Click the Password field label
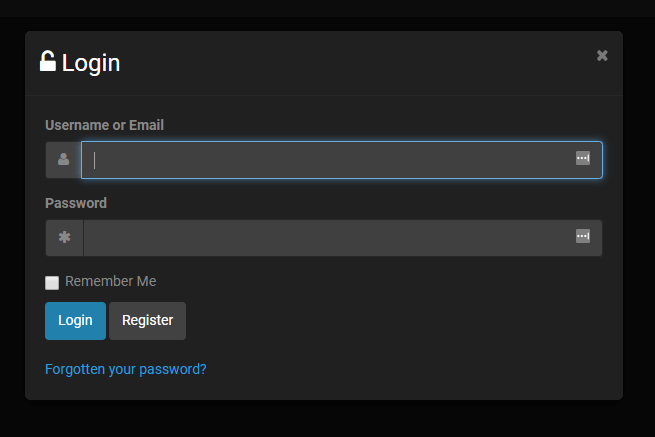 [76, 203]
